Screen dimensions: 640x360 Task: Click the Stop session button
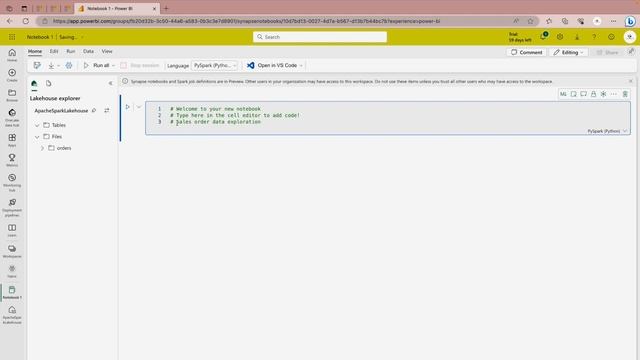click(x=140, y=65)
